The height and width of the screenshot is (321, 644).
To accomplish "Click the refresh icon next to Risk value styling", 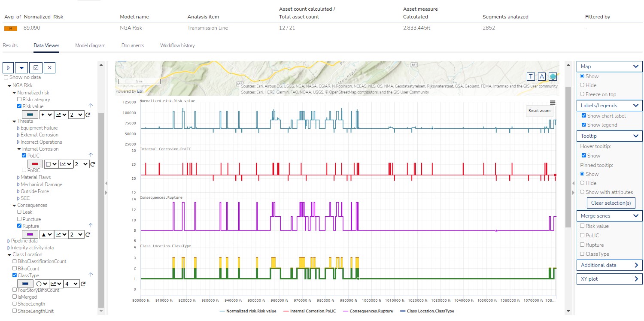I will (88, 115).
